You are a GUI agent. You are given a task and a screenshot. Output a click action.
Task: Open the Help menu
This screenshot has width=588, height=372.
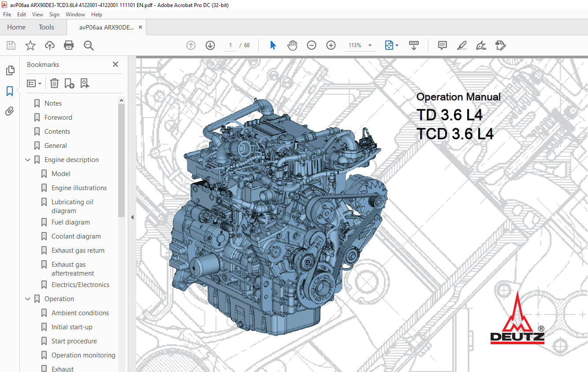(x=97, y=15)
